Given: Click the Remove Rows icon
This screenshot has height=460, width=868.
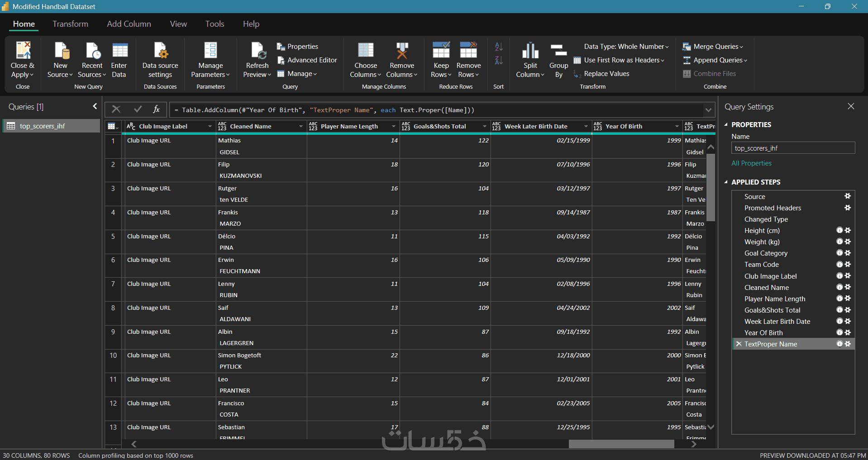Looking at the screenshot, I should point(468,50).
